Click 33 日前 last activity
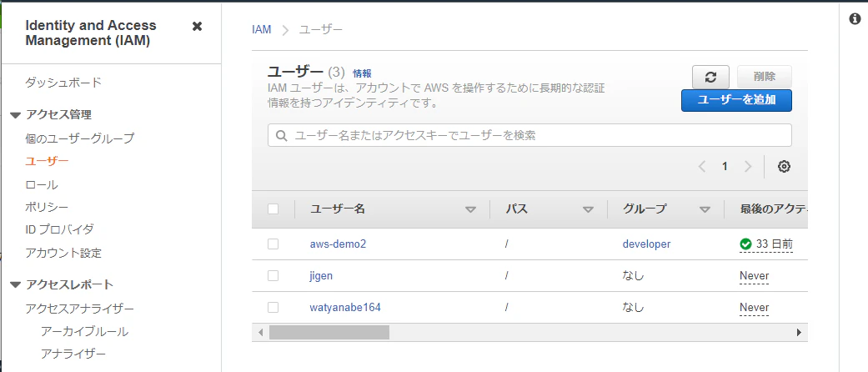The width and height of the screenshot is (868, 372). coord(775,244)
